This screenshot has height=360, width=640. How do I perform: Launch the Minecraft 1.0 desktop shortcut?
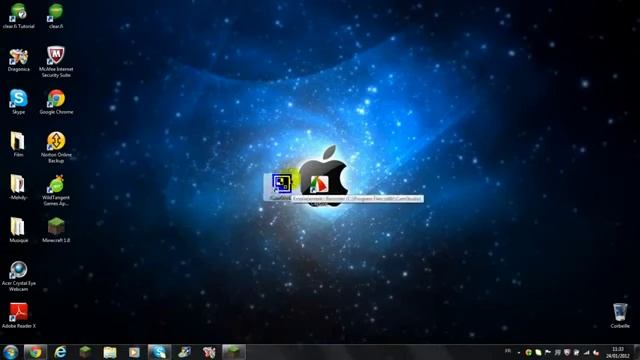pyautogui.click(x=56, y=230)
